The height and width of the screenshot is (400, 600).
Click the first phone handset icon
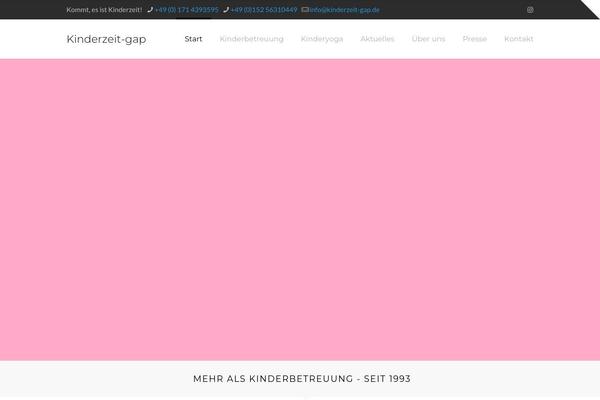(x=150, y=10)
